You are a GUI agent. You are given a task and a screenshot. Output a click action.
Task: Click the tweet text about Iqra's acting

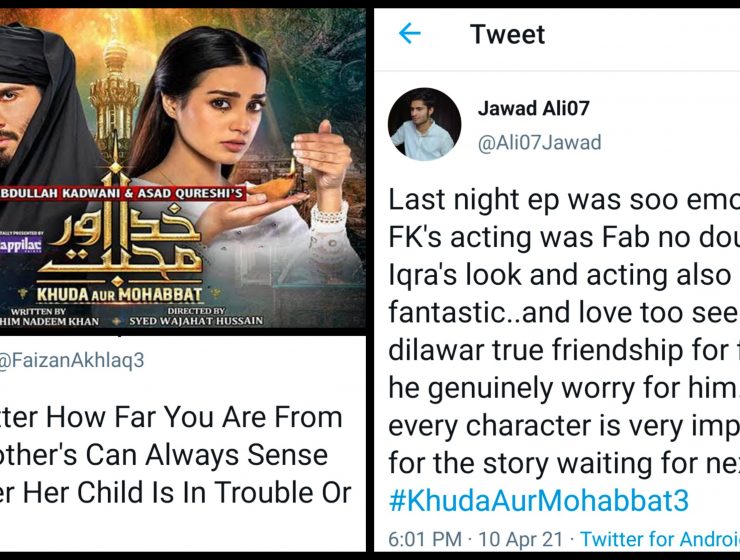[564, 275]
